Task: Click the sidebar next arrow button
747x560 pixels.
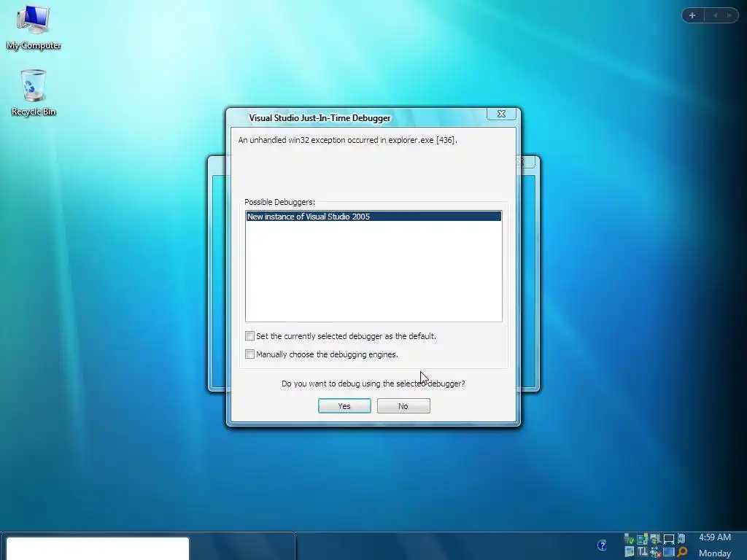Action: pyautogui.click(x=729, y=16)
